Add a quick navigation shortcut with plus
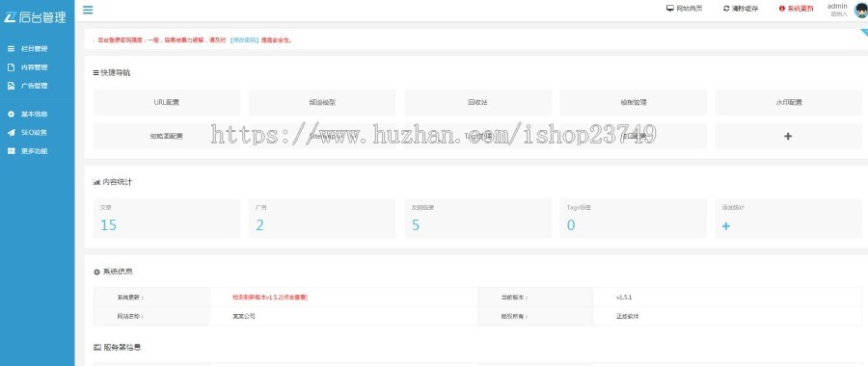Viewport: 868px width, 366px height. pyautogui.click(x=789, y=136)
